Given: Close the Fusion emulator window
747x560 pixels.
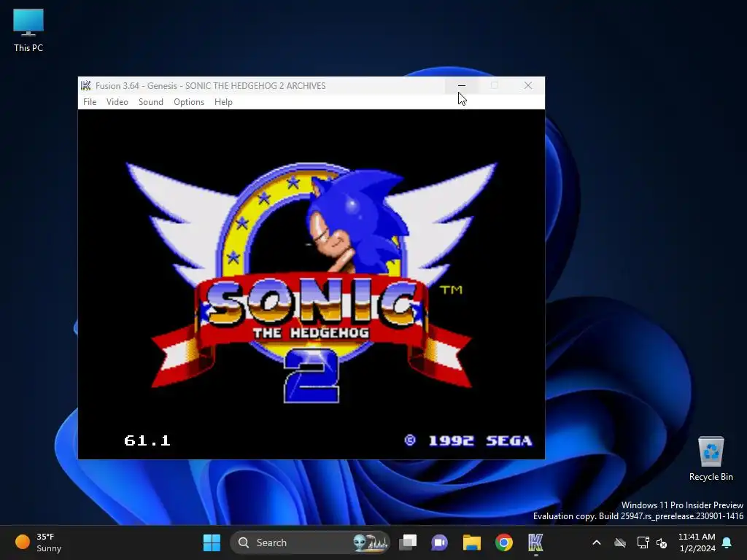Looking at the screenshot, I should [528, 86].
